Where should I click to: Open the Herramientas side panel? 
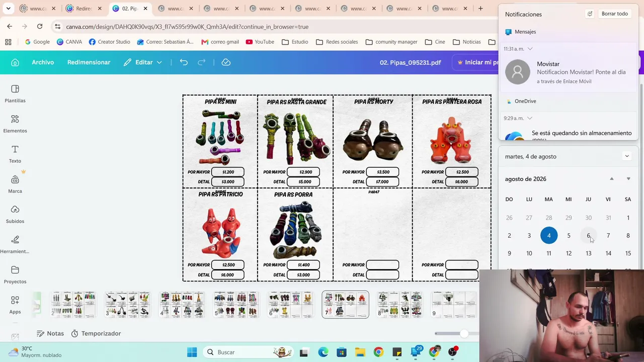[x=15, y=244]
